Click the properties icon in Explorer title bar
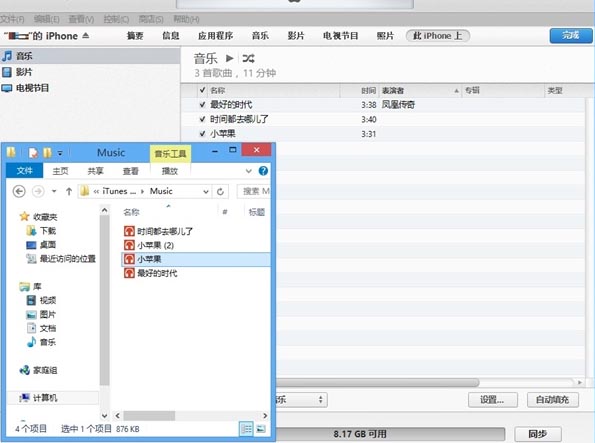This screenshot has height=443, width=595. pyautogui.click(x=33, y=153)
